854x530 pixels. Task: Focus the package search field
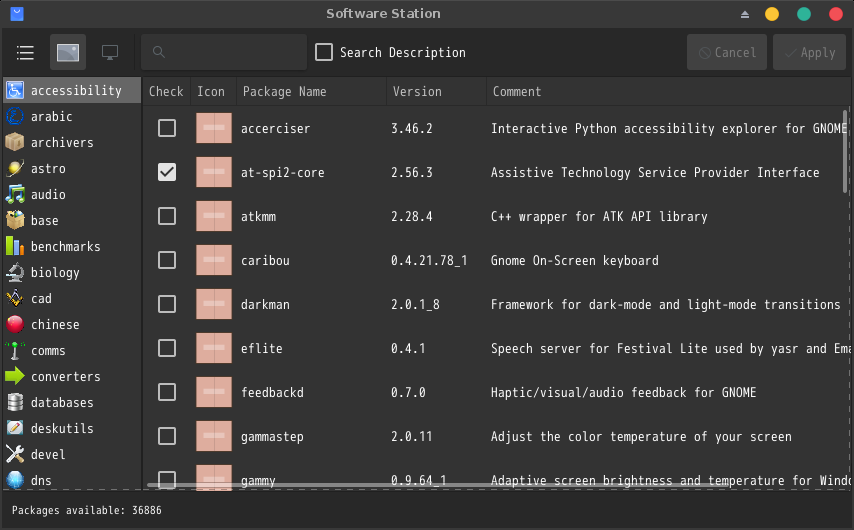224,52
